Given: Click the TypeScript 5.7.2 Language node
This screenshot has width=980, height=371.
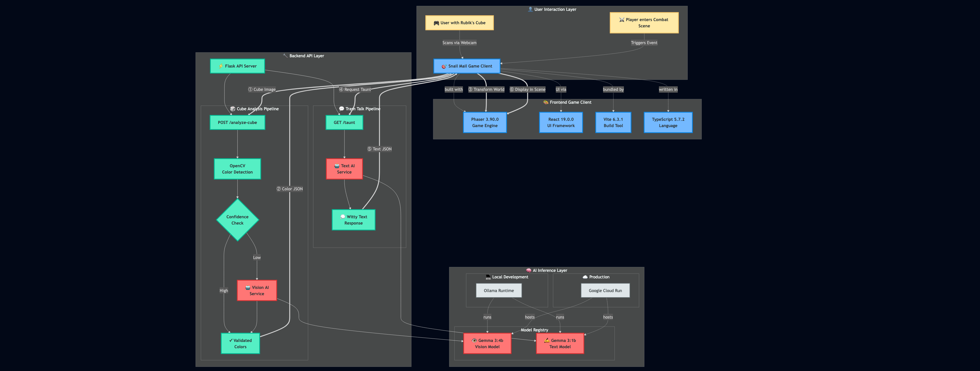Looking at the screenshot, I should [668, 123].
